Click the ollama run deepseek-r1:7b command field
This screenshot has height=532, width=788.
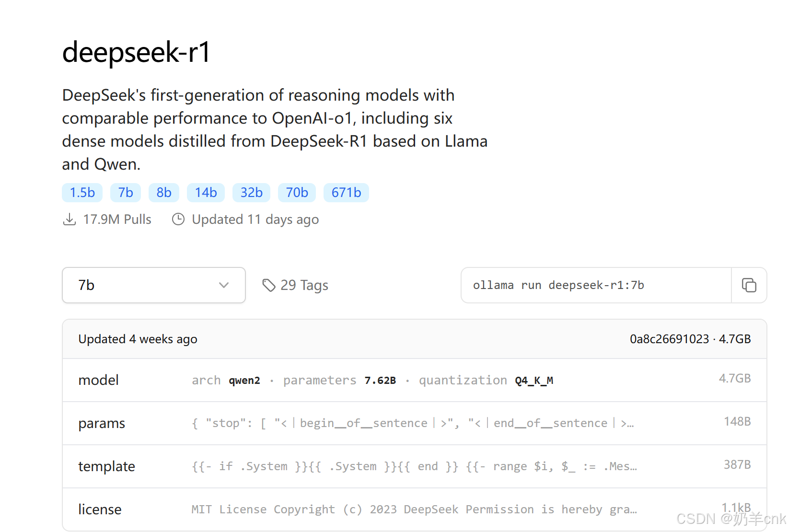pyautogui.click(x=596, y=285)
